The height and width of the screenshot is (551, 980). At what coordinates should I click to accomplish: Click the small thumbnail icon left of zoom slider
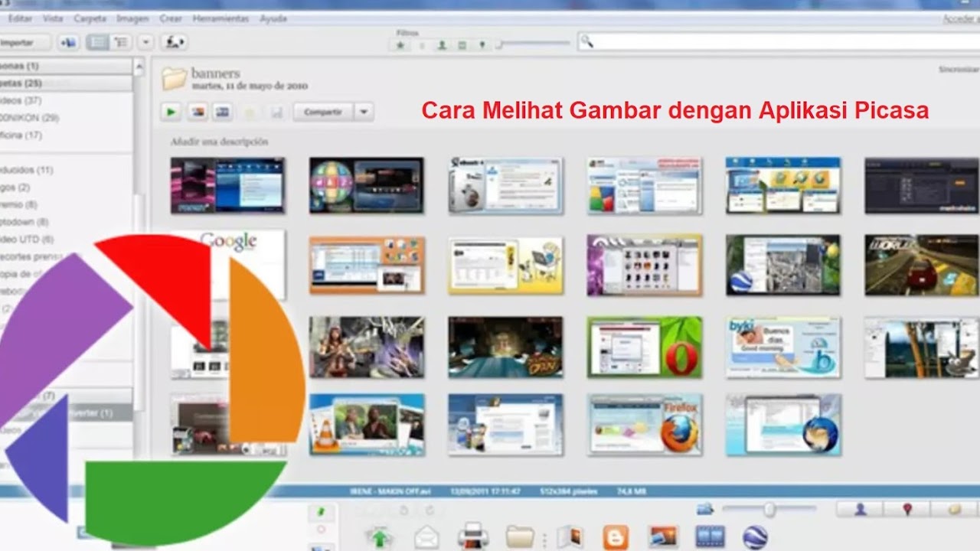[x=705, y=509]
